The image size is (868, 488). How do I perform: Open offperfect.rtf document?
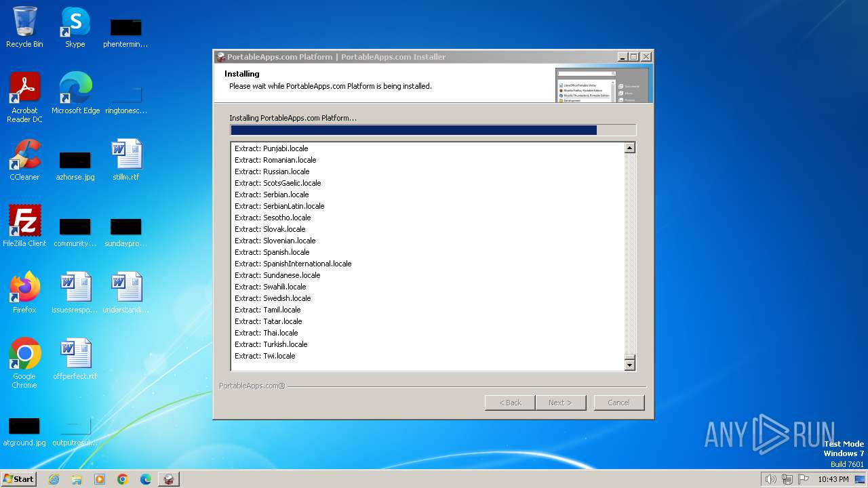click(75, 359)
